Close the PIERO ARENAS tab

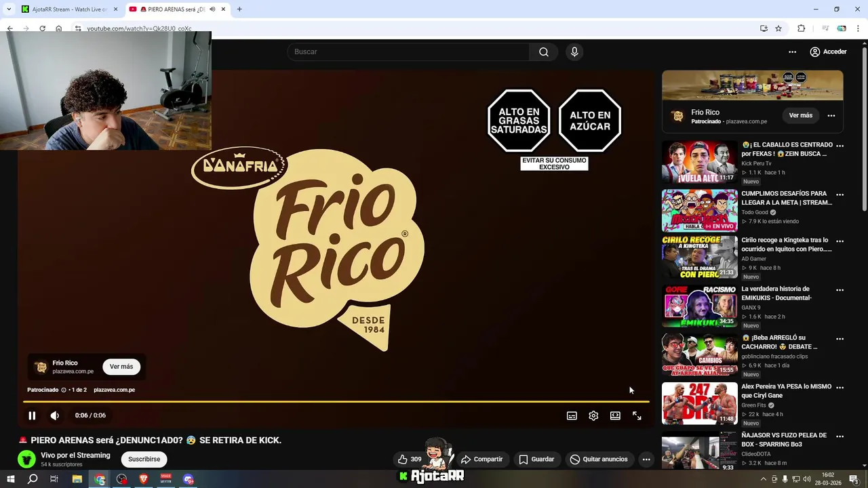223,9
